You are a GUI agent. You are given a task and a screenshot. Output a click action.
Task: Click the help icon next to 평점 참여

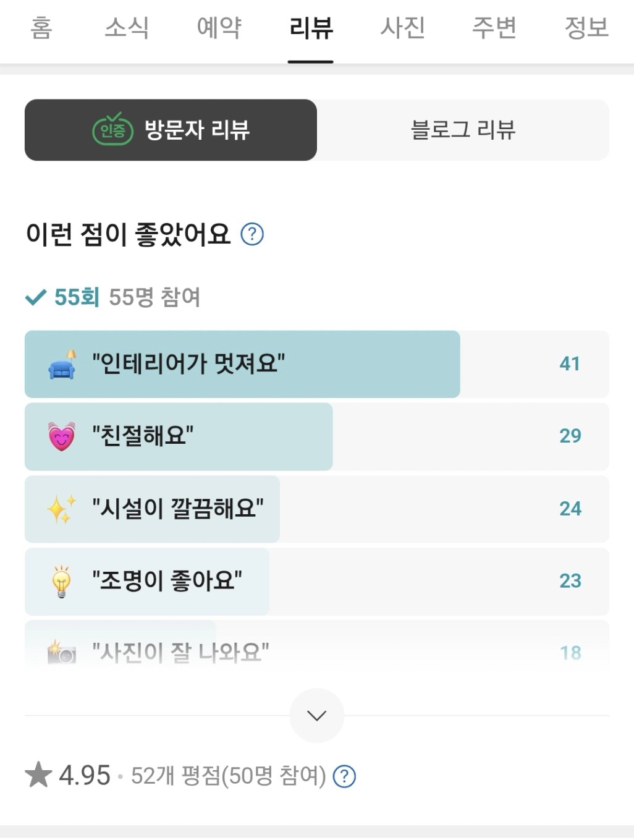344,776
